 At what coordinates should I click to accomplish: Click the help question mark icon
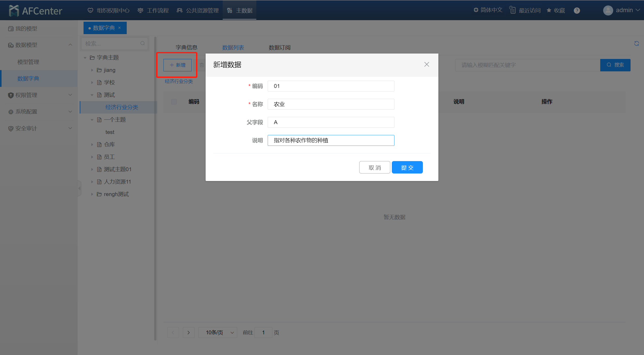(577, 11)
